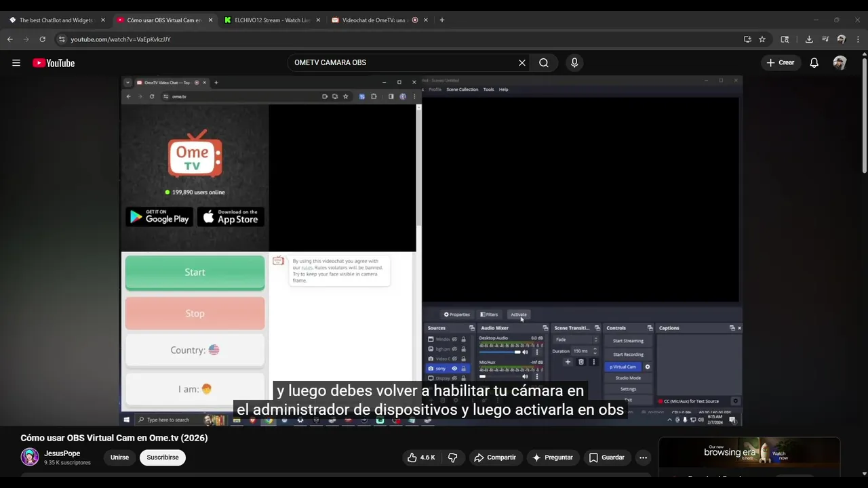Screen dimensions: 868x488
Task: Adjust Mic/Aux volume slider in OBS
Action: coord(500,376)
